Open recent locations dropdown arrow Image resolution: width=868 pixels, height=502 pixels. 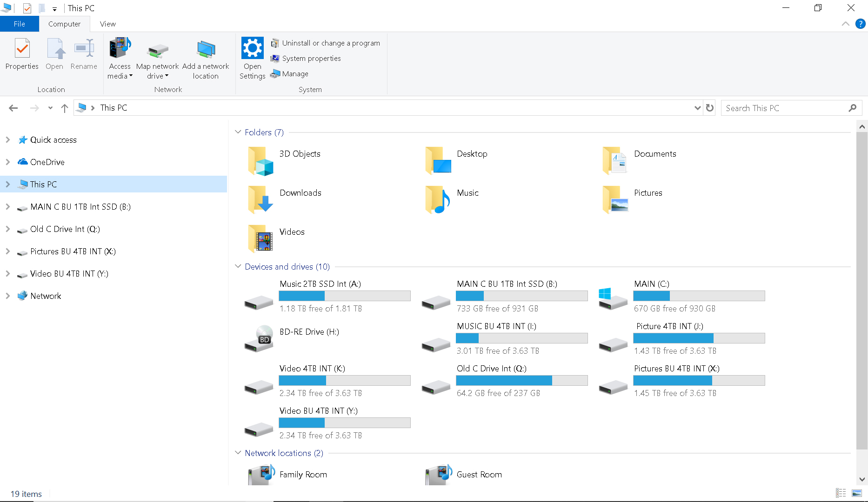[x=50, y=108]
